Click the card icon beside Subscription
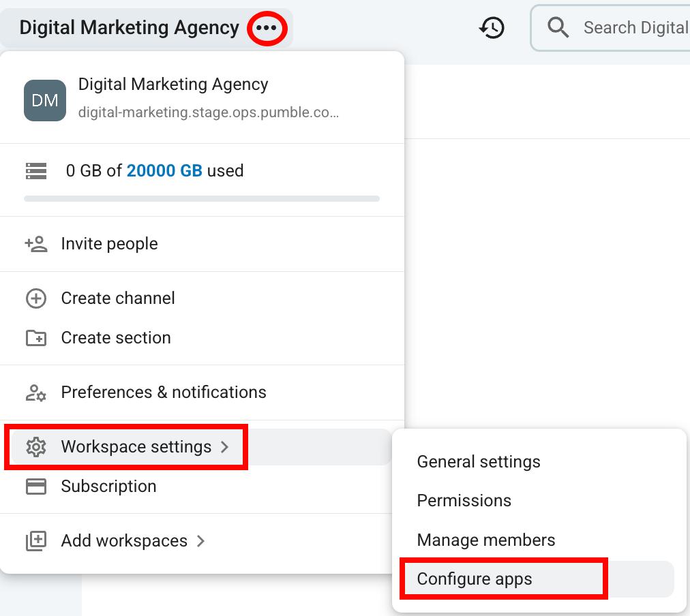This screenshot has height=616, width=690. (36, 487)
